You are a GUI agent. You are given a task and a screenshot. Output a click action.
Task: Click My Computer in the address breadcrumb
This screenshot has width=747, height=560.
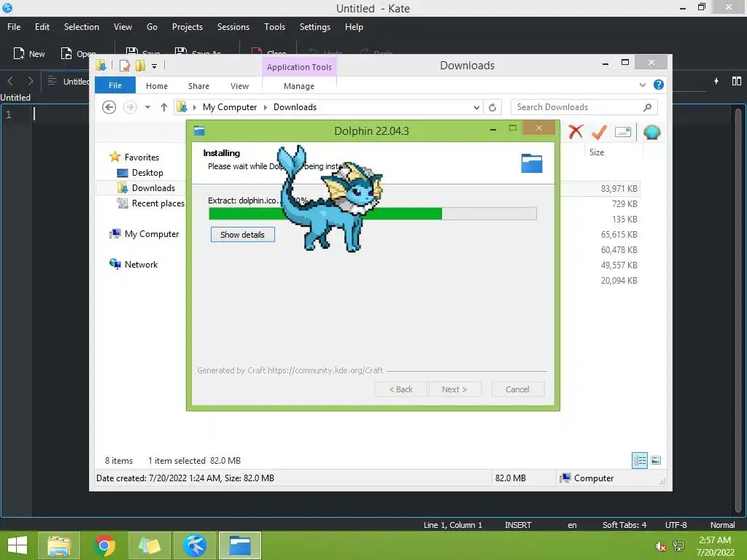point(230,107)
